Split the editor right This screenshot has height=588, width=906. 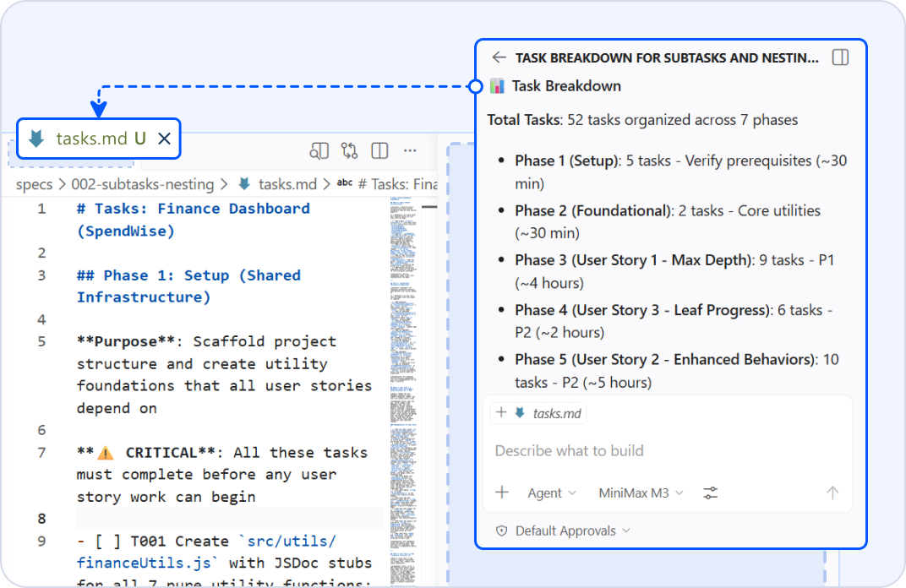coord(379,150)
